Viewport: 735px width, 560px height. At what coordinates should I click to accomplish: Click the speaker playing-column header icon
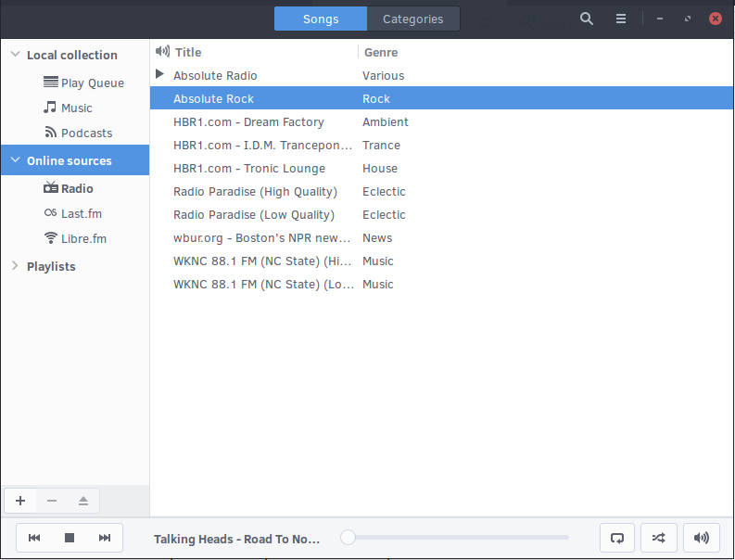162,51
